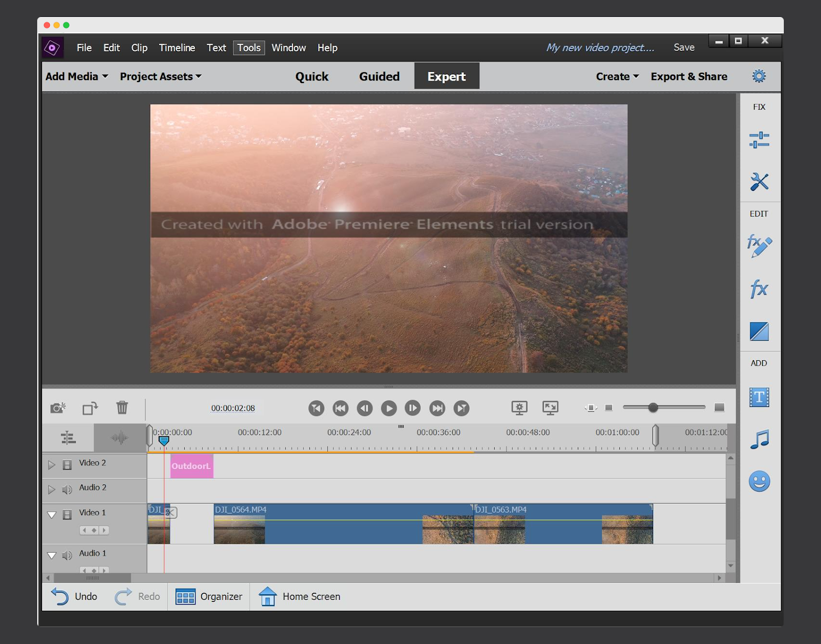Open the Effects fx panel
821x644 pixels.
pyautogui.click(x=759, y=289)
